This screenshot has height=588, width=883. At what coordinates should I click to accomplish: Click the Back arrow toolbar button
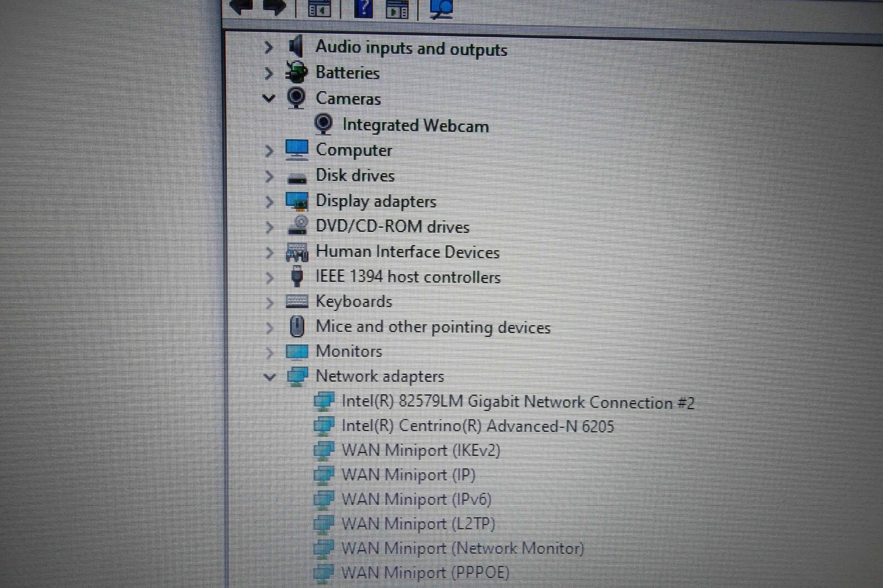coord(241,7)
